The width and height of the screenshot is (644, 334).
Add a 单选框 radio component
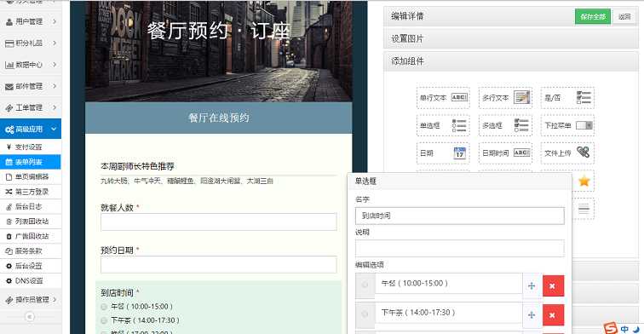pyautogui.click(x=443, y=125)
